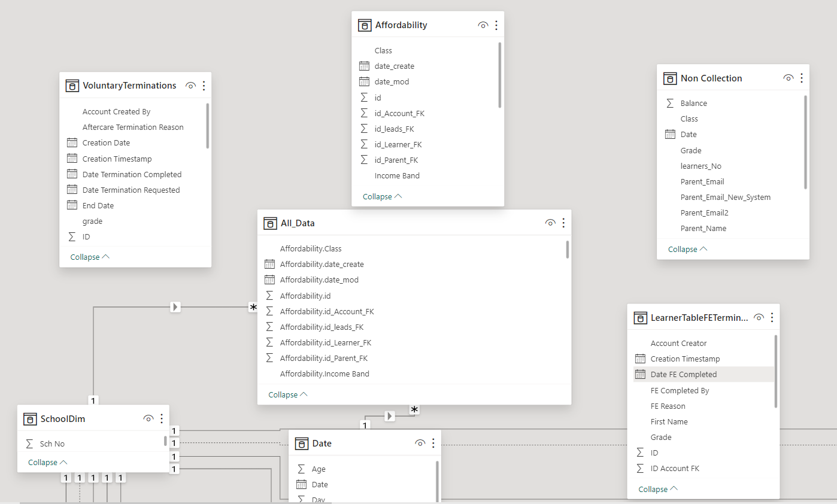Open more options for VoluntaryTerminations table
The height and width of the screenshot is (504, 837).
pos(204,86)
